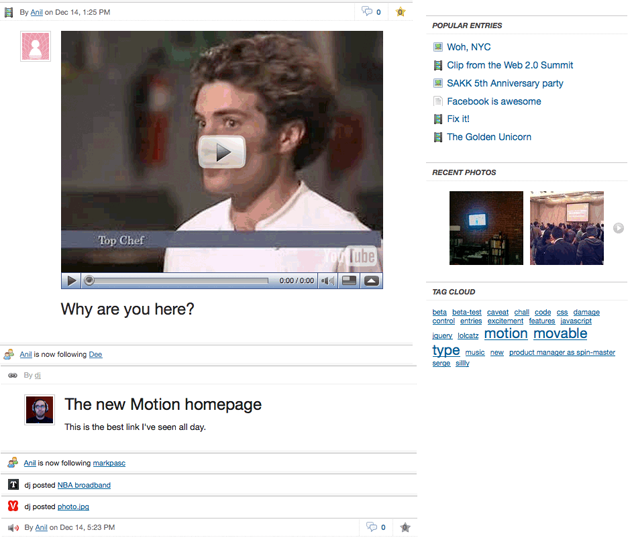Click the photo icon beside SAKK 5th Anniversary
630x540 pixels.
[x=438, y=83]
